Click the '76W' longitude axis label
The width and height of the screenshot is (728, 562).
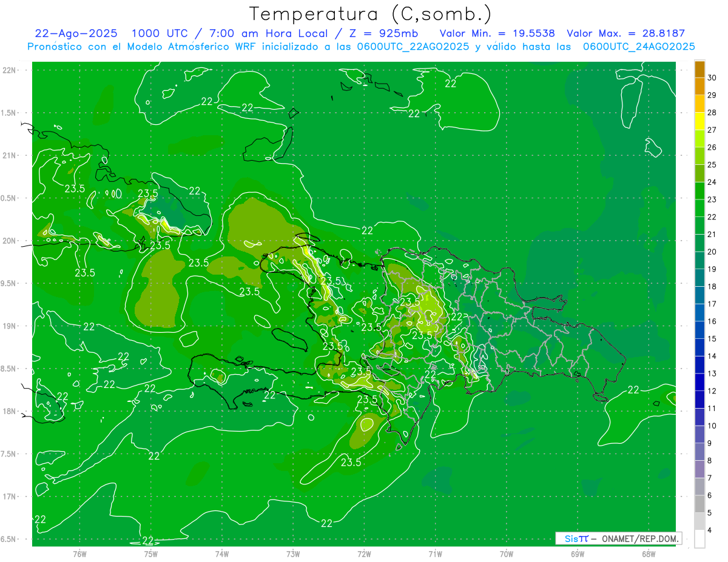tap(79, 555)
